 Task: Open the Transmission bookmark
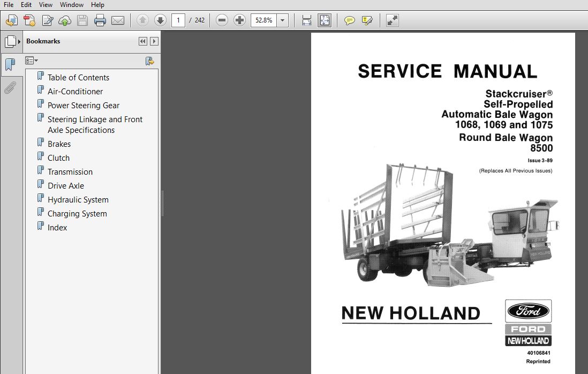[x=70, y=172]
